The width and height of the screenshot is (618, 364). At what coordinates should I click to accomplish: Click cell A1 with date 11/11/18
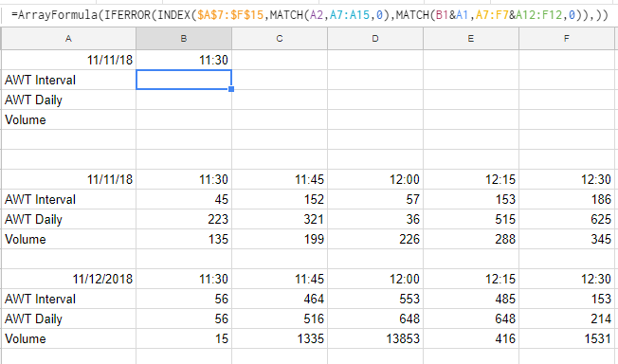pyautogui.click(x=68, y=60)
